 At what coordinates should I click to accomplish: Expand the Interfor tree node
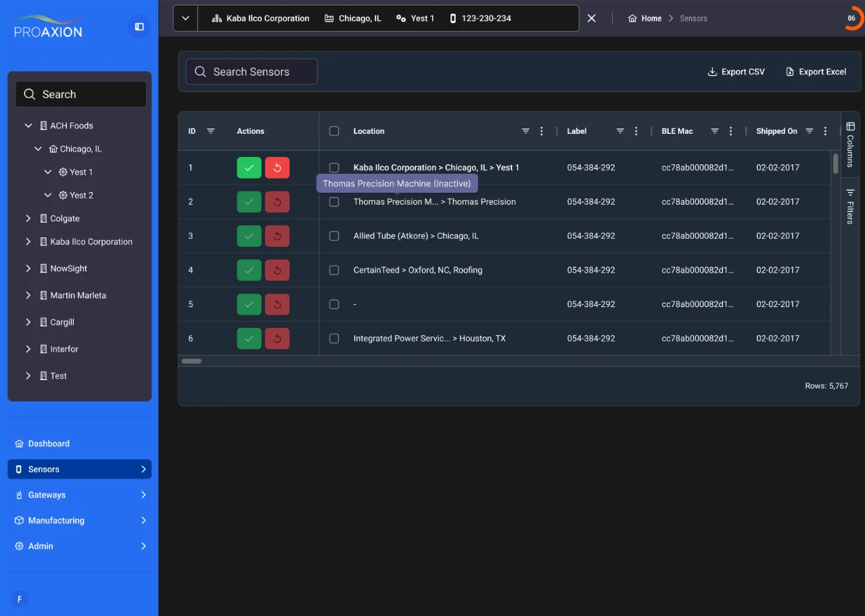pyautogui.click(x=28, y=349)
